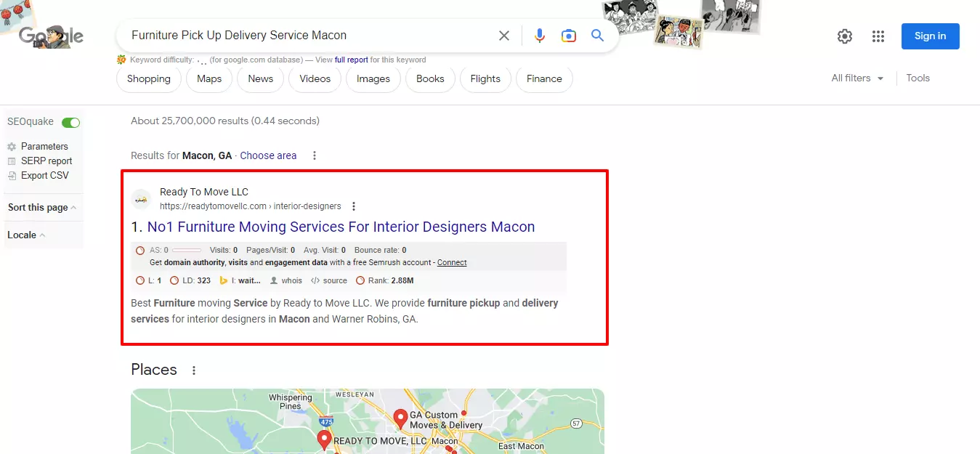Click the LD: 323 value
The height and width of the screenshot is (454, 980).
[196, 280]
